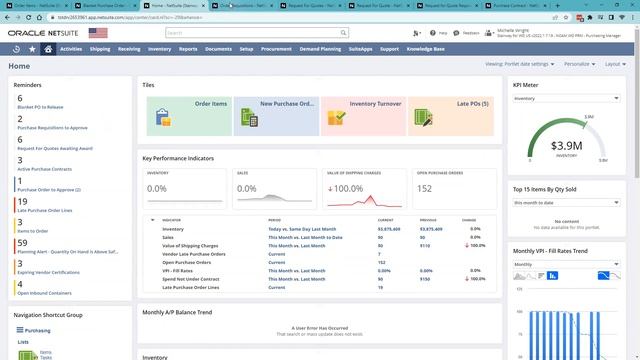Select the line chart type icon
Screen dimensions: 640x360
click(x=530, y=276)
